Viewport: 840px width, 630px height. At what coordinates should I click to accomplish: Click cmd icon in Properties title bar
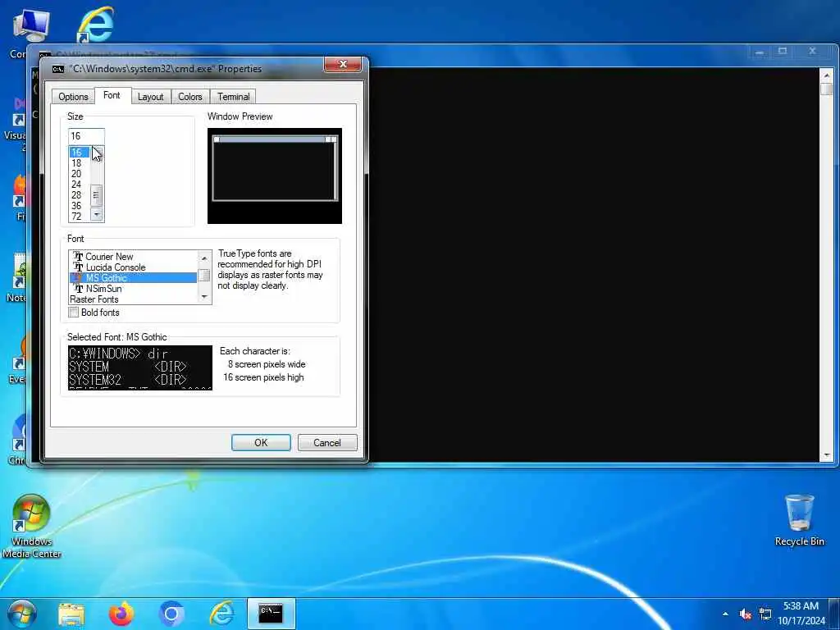[x=58, y=69]
